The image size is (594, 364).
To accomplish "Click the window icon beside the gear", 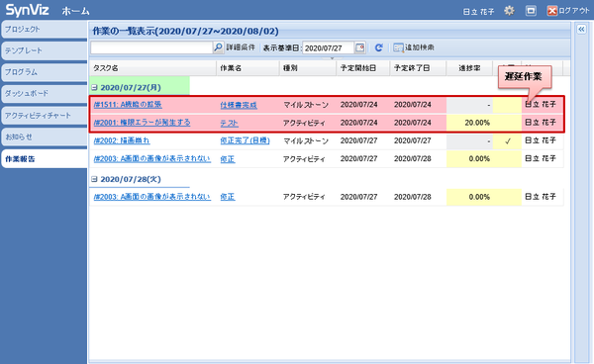I will point(531,11).
